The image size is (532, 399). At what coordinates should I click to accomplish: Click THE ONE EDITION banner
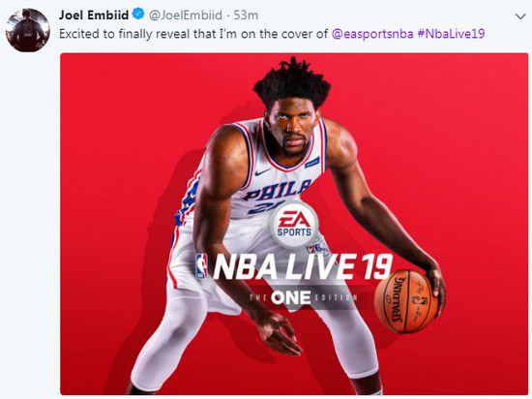[304, 298]
